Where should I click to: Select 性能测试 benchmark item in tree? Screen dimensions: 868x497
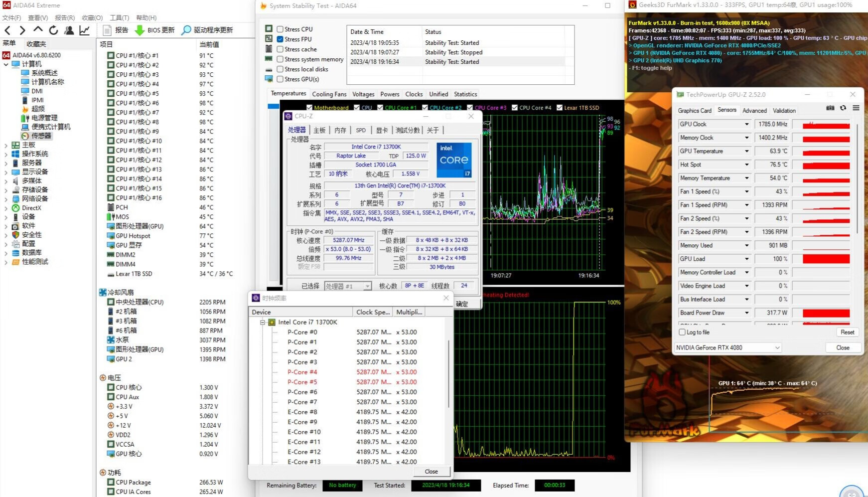coord(30,262)
